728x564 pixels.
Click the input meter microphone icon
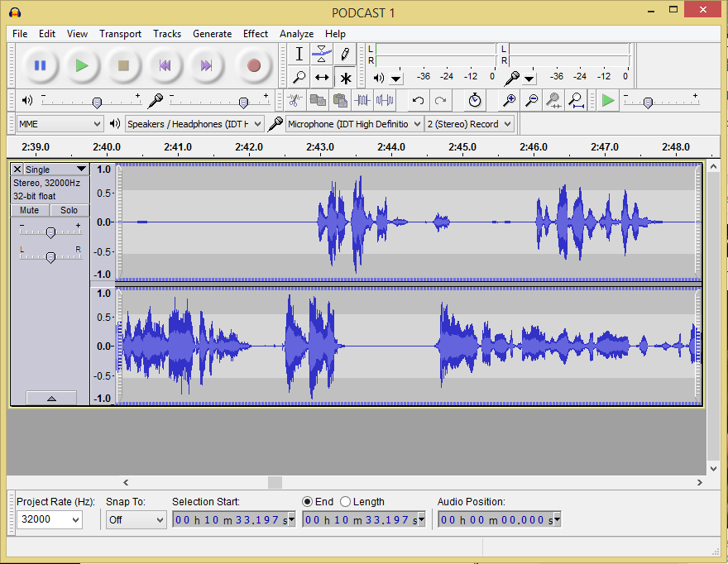point(511,78)
